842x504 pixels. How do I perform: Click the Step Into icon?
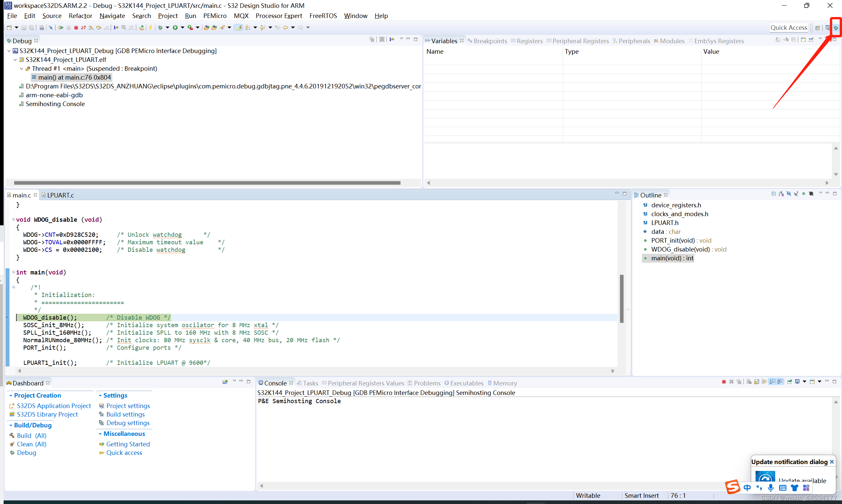point(91,28)
